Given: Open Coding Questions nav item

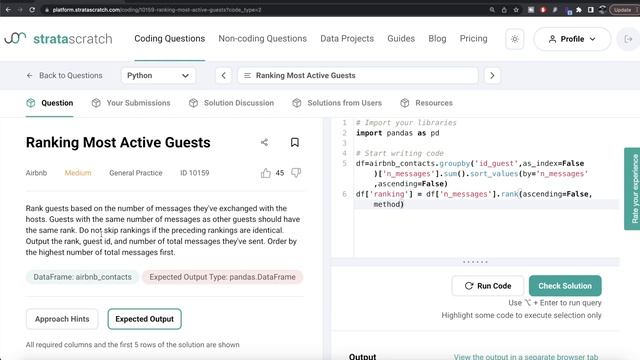Looking at the screenshot, I should pos(170,38).
